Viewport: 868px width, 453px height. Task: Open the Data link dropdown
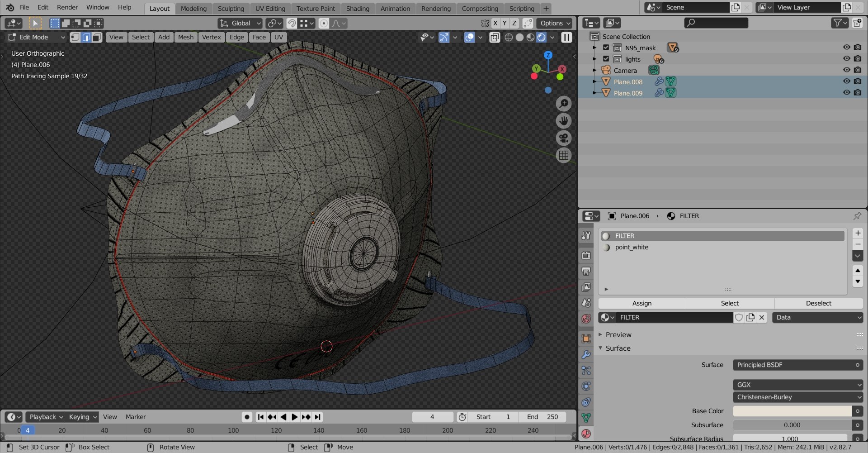[x=817, y=318]
